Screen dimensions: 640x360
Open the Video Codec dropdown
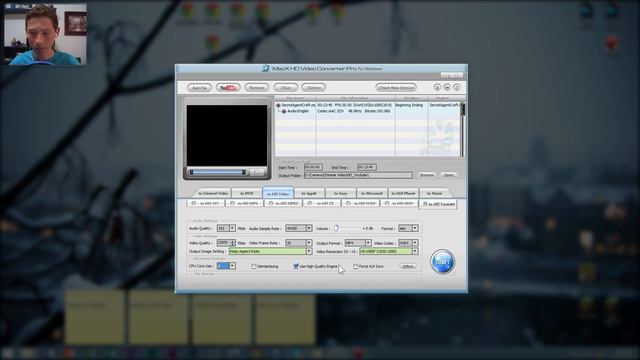(415, 243)
